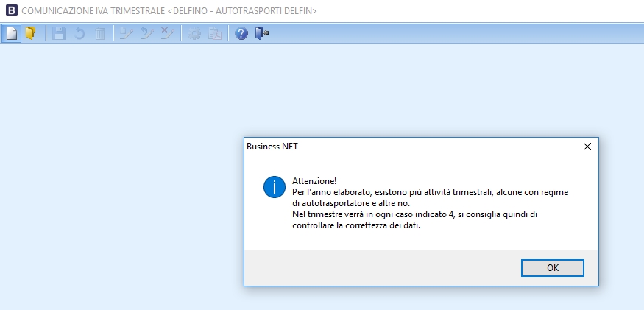The image size is (644, 310).
Task: Click the exit door icon in the toolbar
Action: point(262,34)
